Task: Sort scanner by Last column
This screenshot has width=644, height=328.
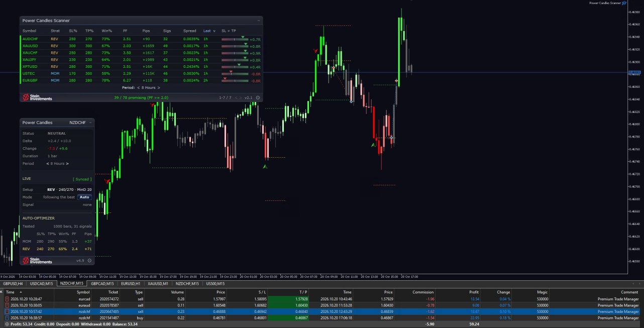Action: pyautogui.click(x=208, y=31)
